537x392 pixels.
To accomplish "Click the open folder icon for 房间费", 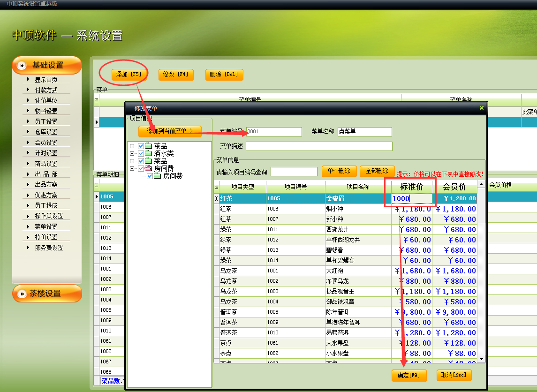I will (x=149, y=168).
